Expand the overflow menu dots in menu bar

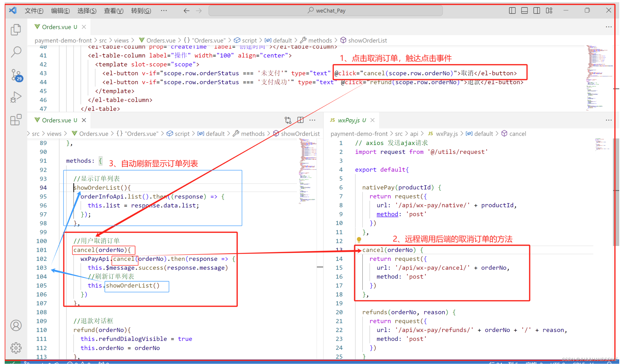(164, 10)
